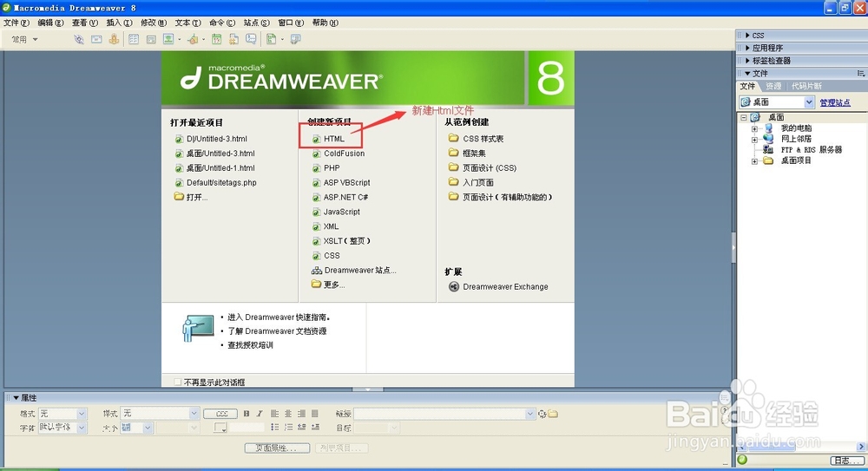Click the 日志... button in Files panel
This screenshot has width=868, height=471.
point(846,461)
